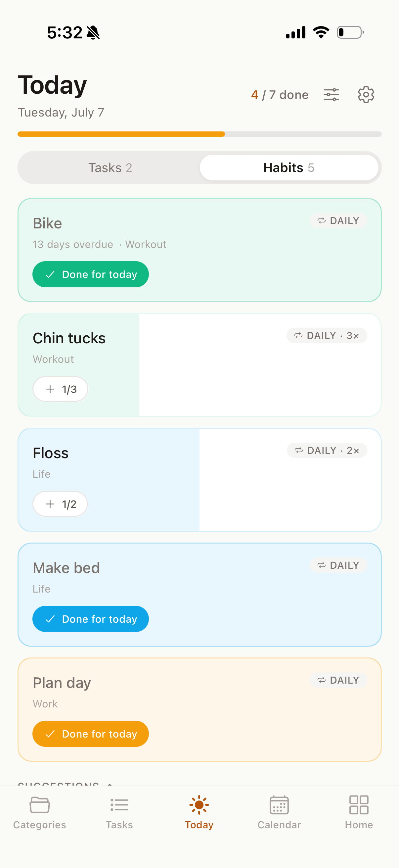Increment Chin tucks 1/3 counter
The image size is (399, 868).
[60, 389]
